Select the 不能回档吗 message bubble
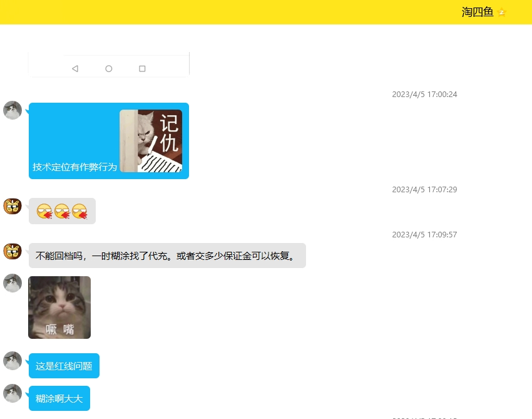Image resolution: width=532 pixels, height=419 pixels. (x=167, y=256)
